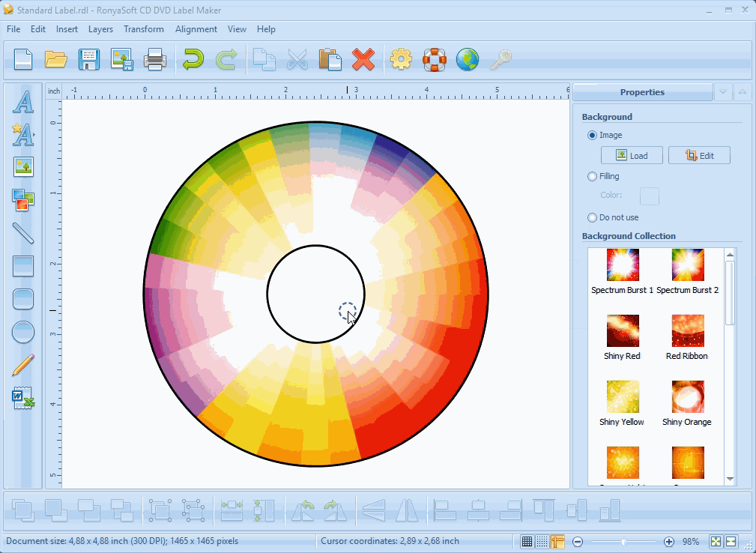Open settings gear icon
The image size is (756, 553).
click(x=401, y=60)
